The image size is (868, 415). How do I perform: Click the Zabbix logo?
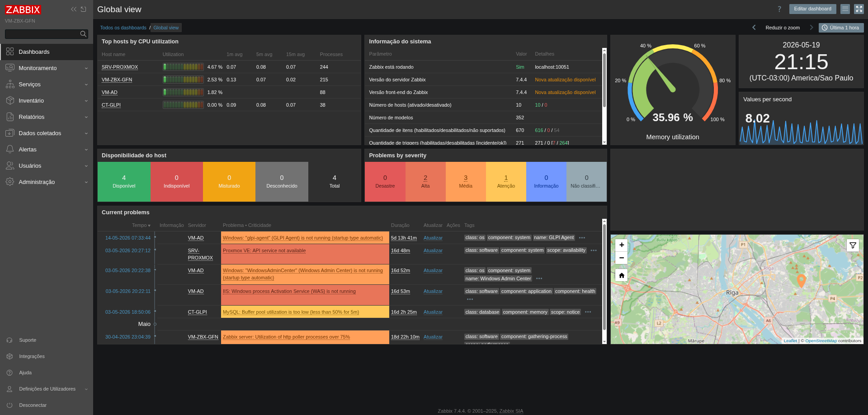point(23,9)
